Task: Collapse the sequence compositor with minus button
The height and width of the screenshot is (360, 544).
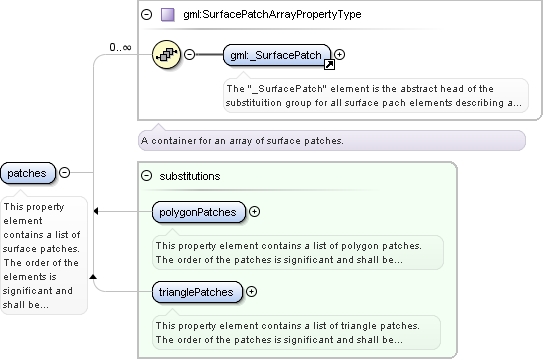Action: (x=189, y=54)
